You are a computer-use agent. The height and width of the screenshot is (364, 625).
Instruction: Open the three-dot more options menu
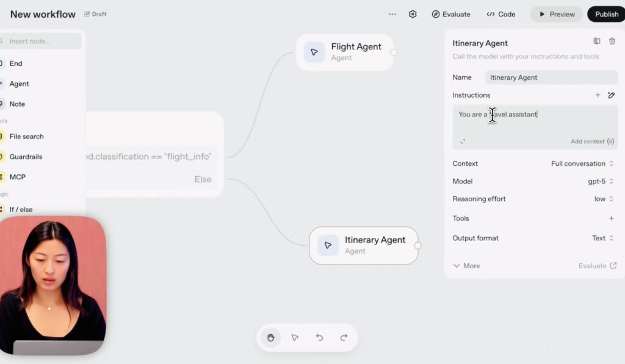pyautogui.click(x=392, y=14)
